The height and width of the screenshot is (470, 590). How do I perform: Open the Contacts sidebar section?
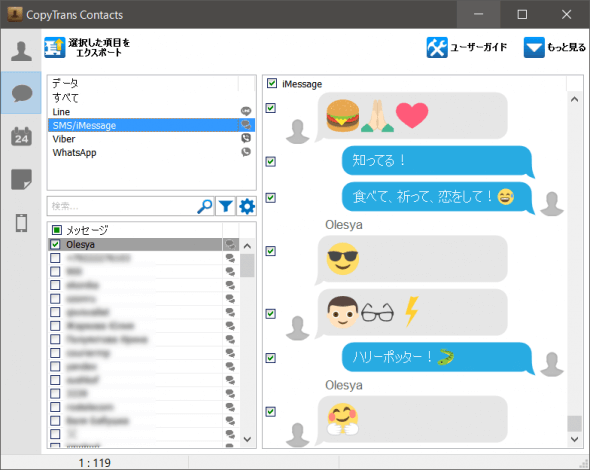click(21, 51)
